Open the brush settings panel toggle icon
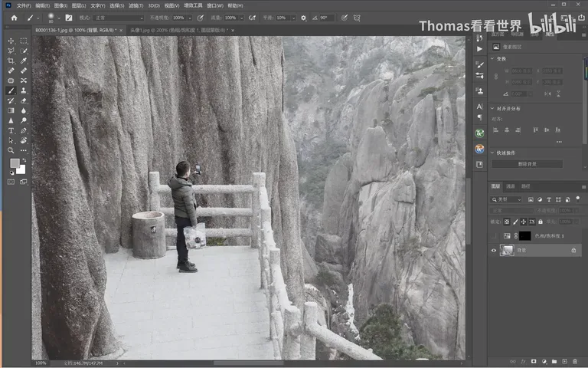The width and height of the screenshot is (588, 368). coord(69,18)
